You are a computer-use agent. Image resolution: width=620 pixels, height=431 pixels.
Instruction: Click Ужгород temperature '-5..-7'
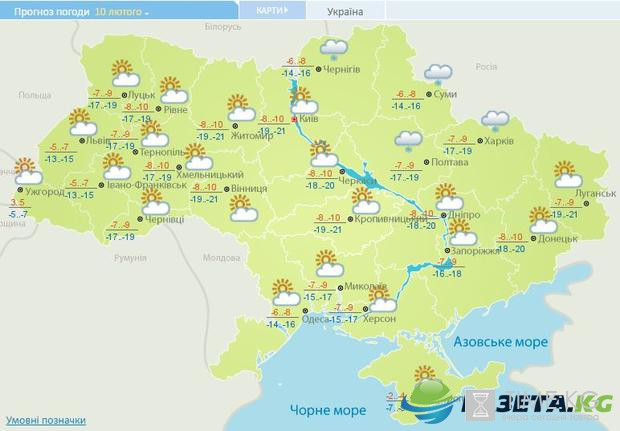[19, 215]
